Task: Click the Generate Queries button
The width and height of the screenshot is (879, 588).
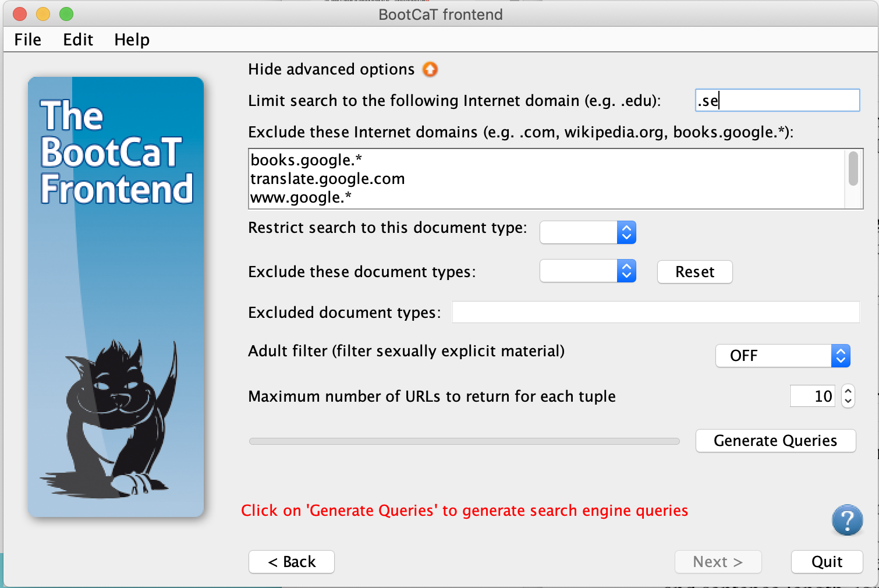Action: coord(775,441)
